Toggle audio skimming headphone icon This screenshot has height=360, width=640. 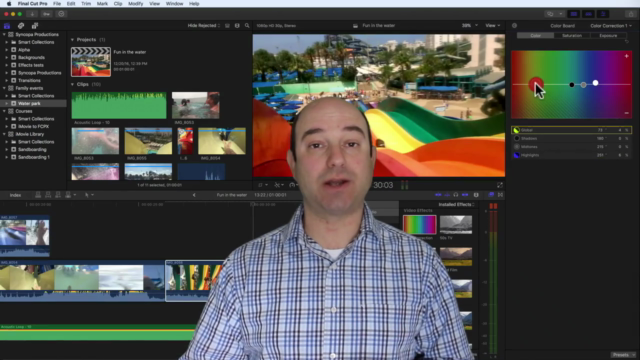(x=456, y=195)
